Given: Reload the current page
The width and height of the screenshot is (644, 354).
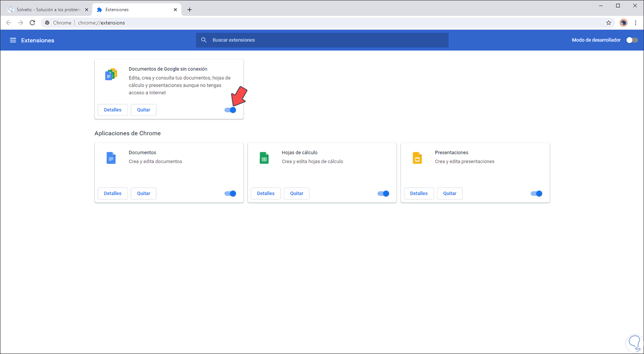Looking at the screenshot, I should click(x=32, y=23).
